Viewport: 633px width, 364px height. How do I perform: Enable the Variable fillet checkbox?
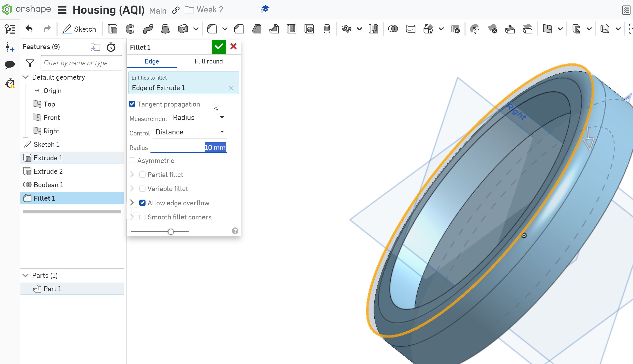[x=142, y=189]
